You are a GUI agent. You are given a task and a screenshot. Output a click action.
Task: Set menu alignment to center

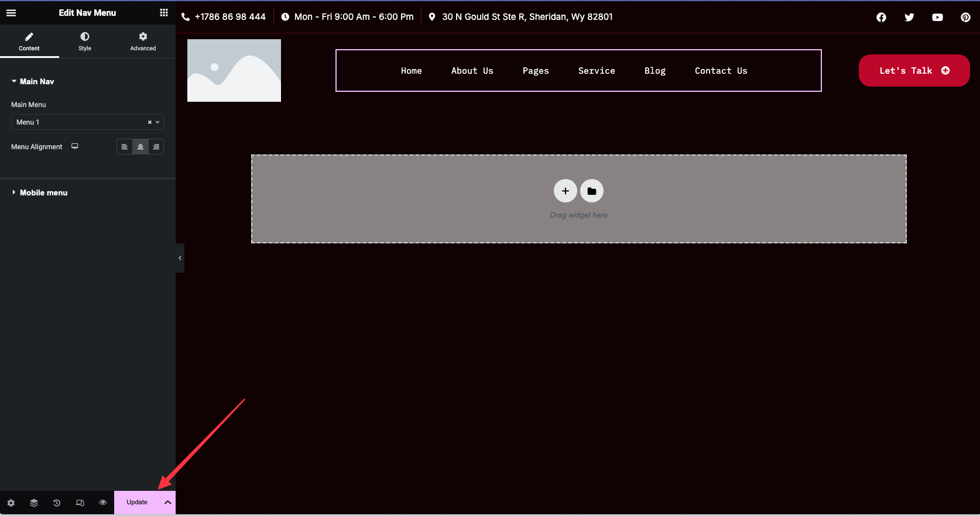(141, 147)
